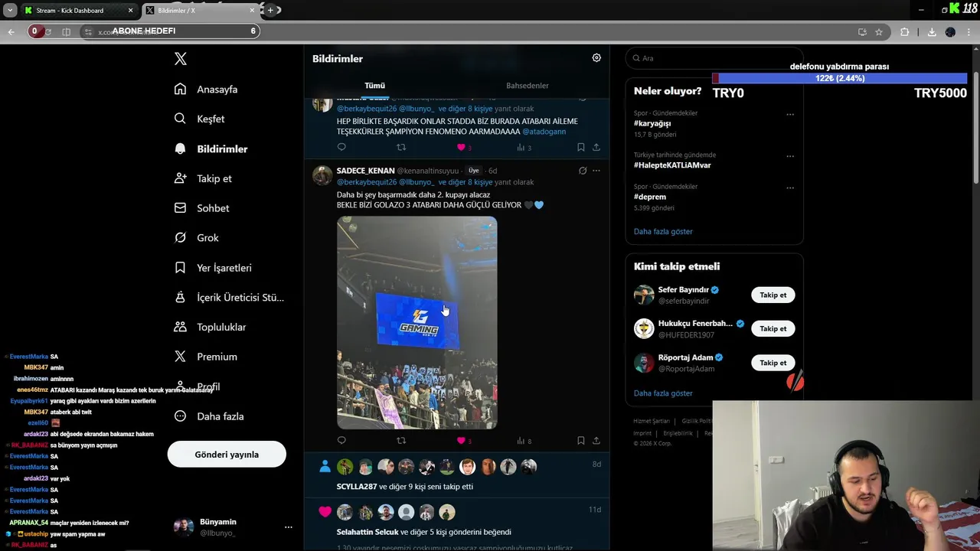Open Anasayfa home in sidebar

206,90
